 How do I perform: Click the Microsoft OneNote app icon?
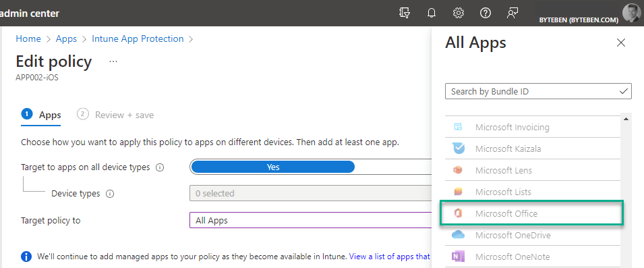pyautogui.click(x=458, y=257)
